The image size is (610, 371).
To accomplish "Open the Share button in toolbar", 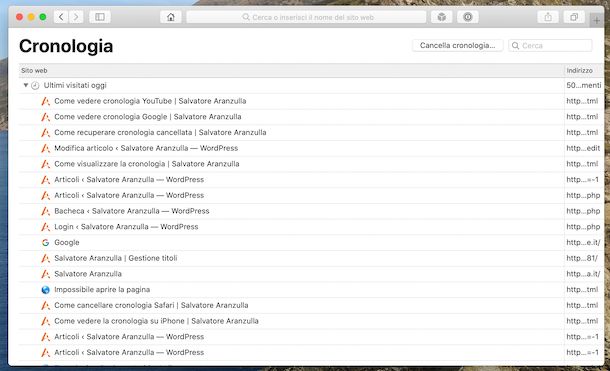I will tap(548, 17).
